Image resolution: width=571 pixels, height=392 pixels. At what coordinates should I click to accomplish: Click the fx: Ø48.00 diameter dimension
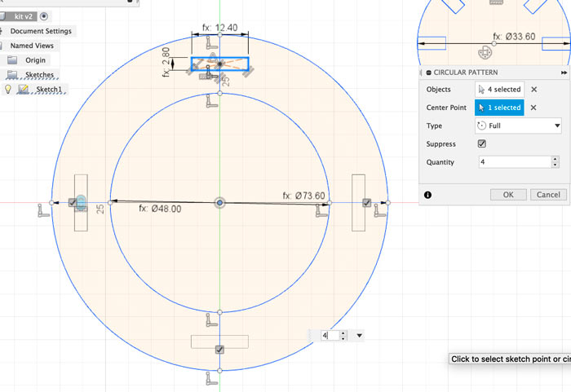coord(160,209)
